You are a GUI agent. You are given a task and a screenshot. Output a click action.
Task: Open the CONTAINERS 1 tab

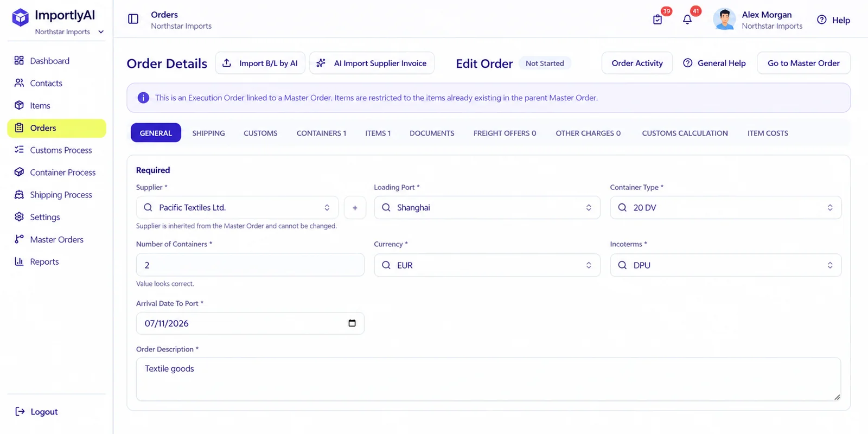click(321, 133)
